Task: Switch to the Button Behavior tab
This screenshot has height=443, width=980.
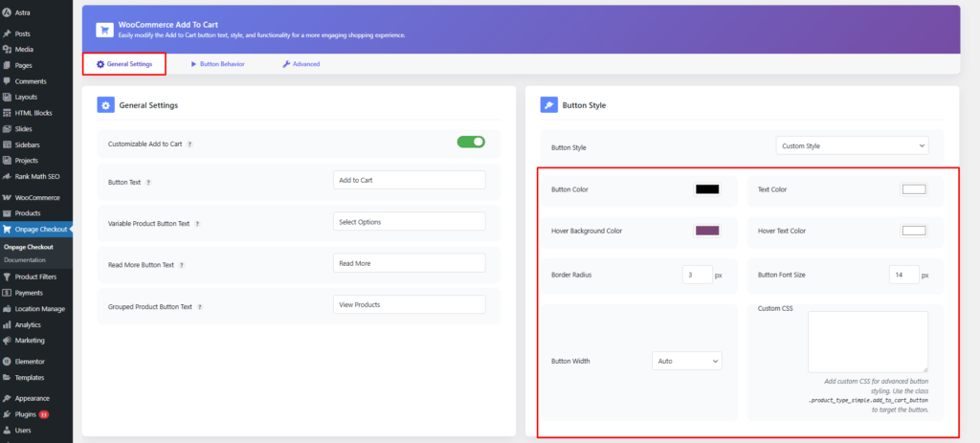Action: pos(217,64)
